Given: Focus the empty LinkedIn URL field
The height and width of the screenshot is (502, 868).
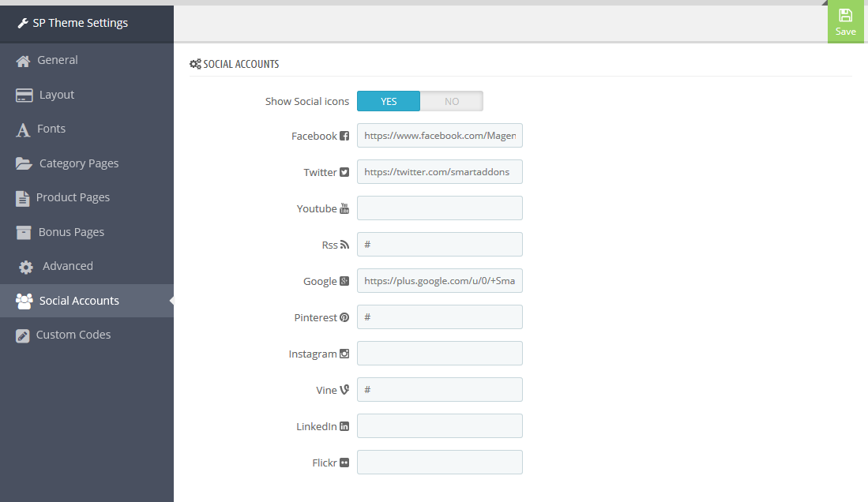Looking at the screenshot, I should pyautogui.click(x=440, y=426).
